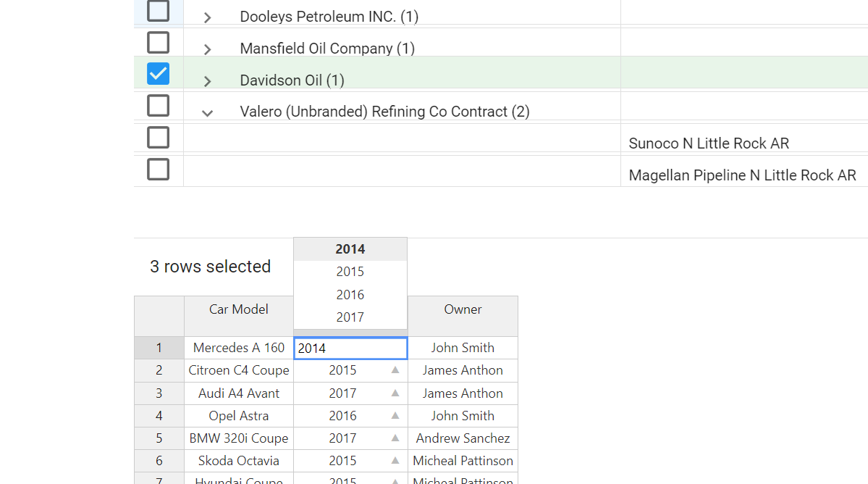Check the Valero (Unbranded) Refining row checkbox

tap(159, 105)
